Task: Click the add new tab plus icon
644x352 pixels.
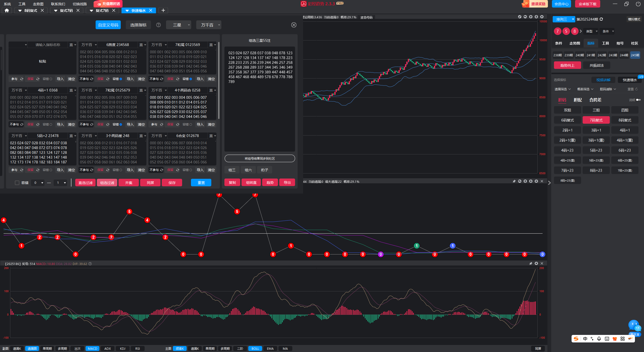Action: click(x=163, y=10)
